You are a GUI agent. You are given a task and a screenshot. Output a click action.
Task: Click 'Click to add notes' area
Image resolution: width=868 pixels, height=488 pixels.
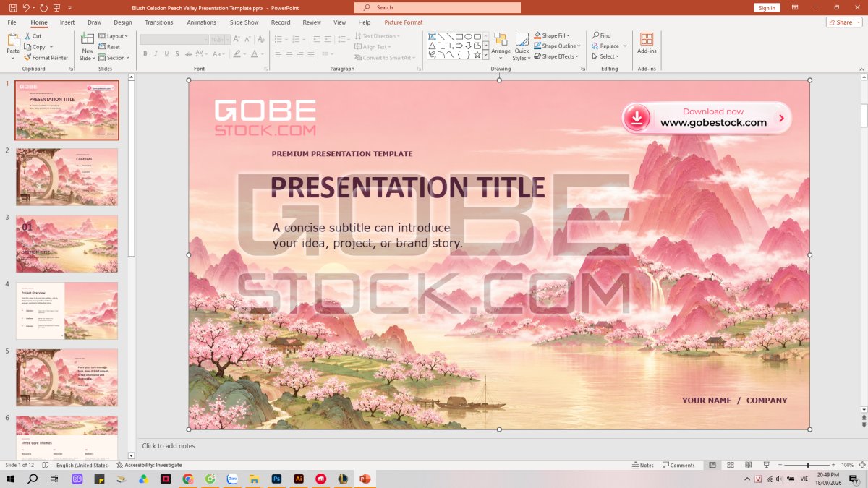pos(169,446)
